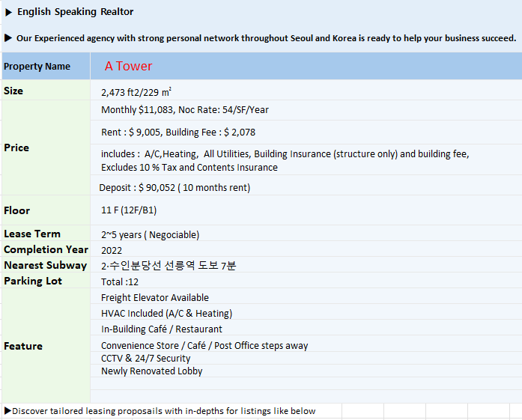Click the arrow before Discover tailored leasing
The width and height of the screenshot is (522, 420).
tap(7, 411)
